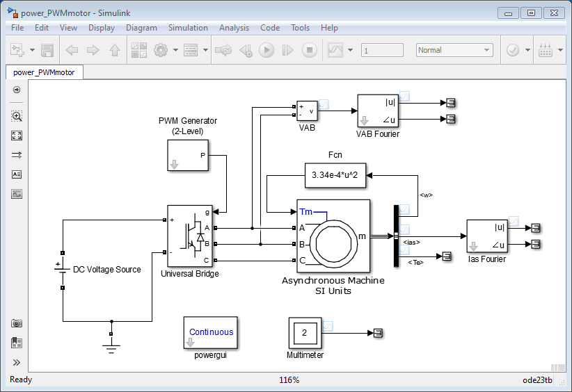The image size is (572, 392).
Task: Select the power_PWMmotor tab
Action: pyautogui.click(x=44, y=72)
